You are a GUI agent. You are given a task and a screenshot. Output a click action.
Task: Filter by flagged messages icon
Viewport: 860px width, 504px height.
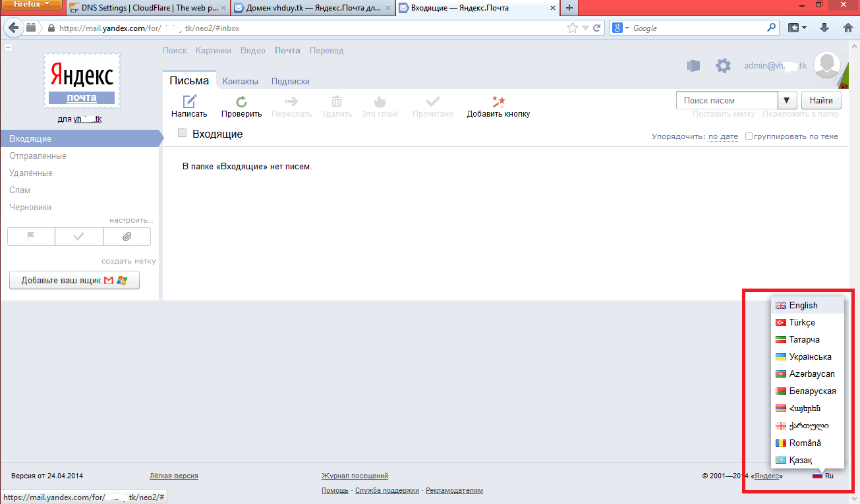click(x=31, y=237)
